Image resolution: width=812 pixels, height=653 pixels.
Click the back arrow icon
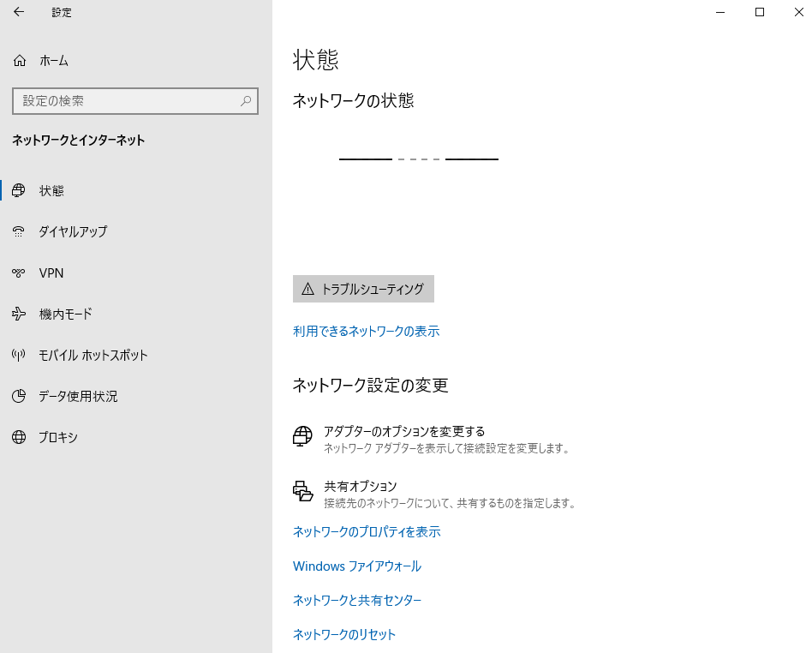coord(19,12)
